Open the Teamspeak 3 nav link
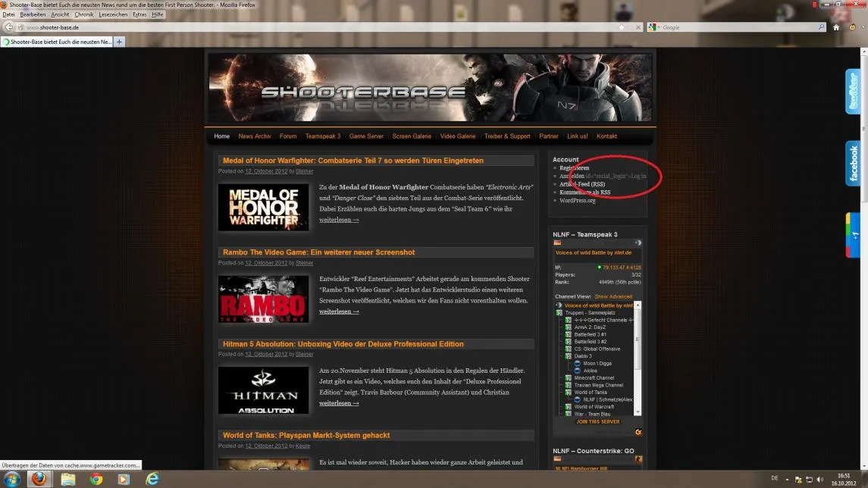This screenshot has width=868, height=488. tap(323, 136)
